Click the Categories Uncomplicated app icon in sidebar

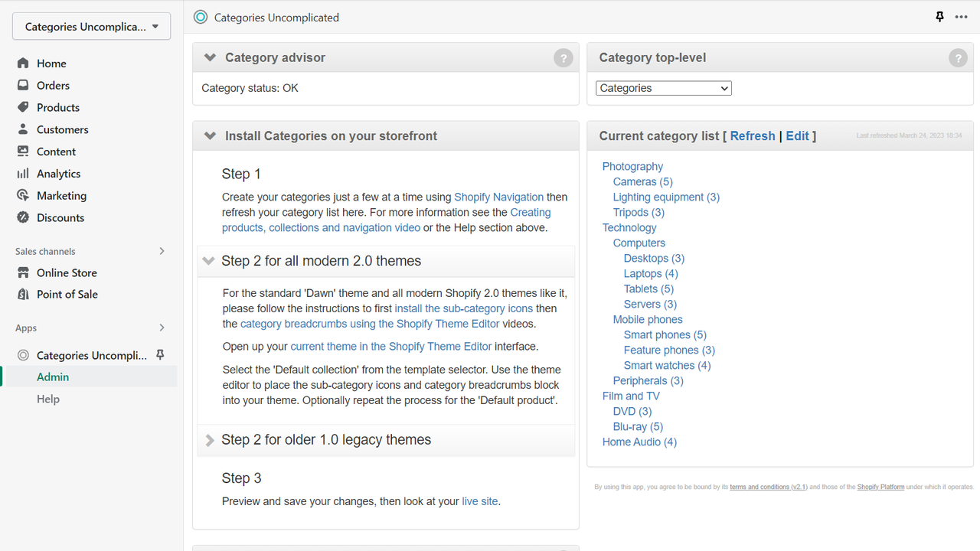(23, 355)
